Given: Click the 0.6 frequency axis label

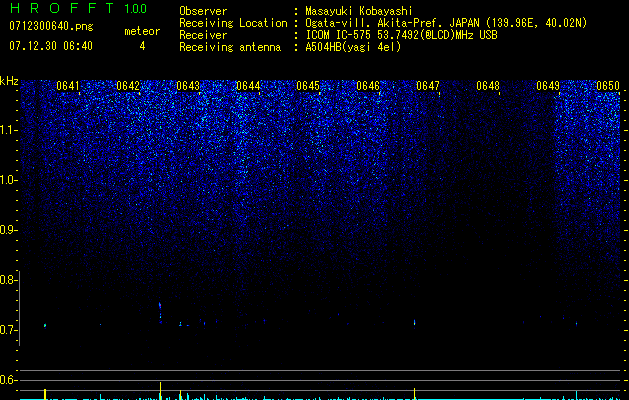Looking at the screenshot, I should pyautogui.click(x=7, y=380).
